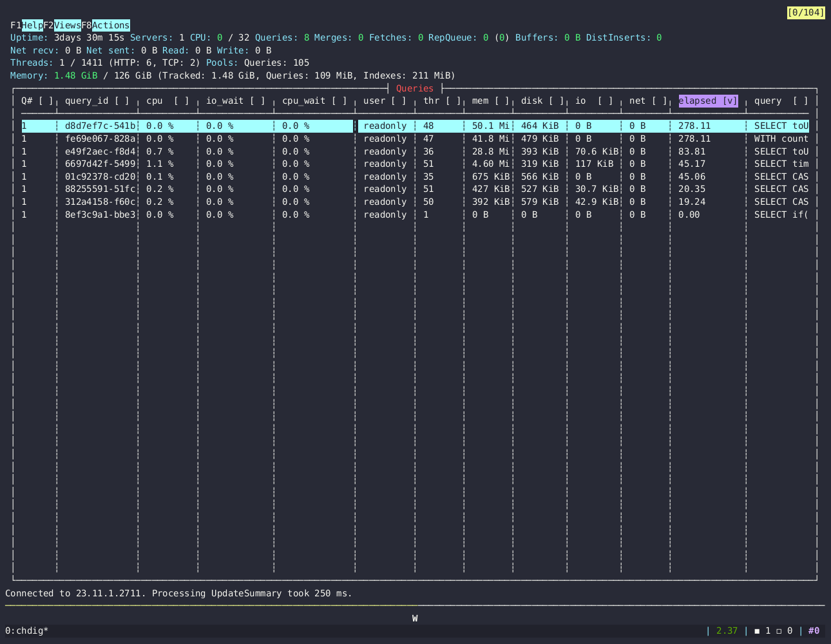Sort table by io_wait column header

pos(236,100)
